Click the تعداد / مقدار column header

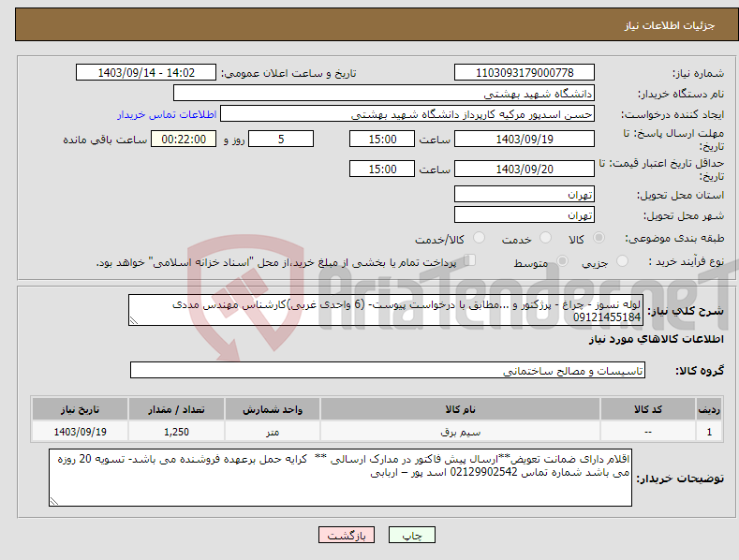176,409
